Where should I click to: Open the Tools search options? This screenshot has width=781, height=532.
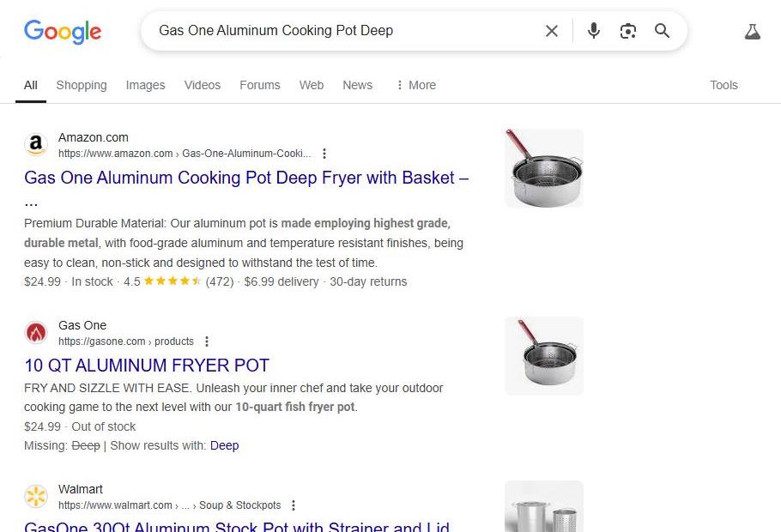point(723,85)
